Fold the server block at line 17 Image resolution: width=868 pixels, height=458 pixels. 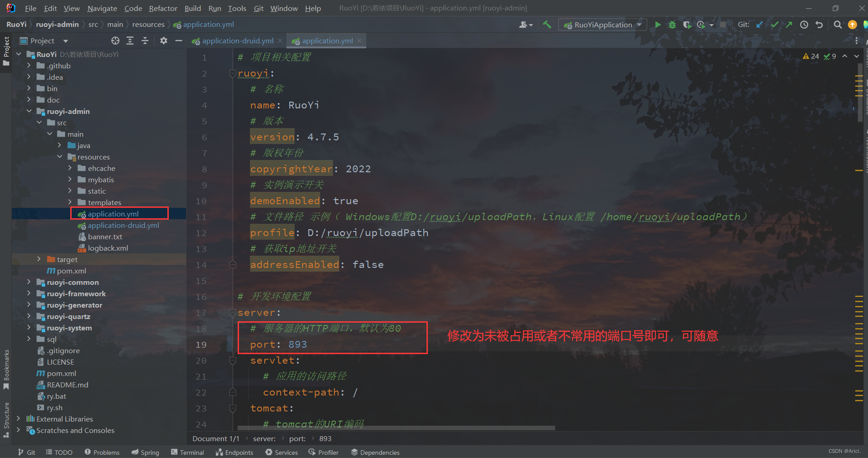[x=233, y=313]
